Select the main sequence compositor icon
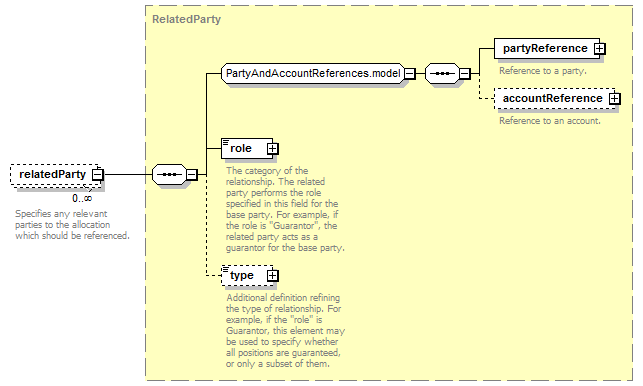The image size is (643, 386). coord(169,174)
